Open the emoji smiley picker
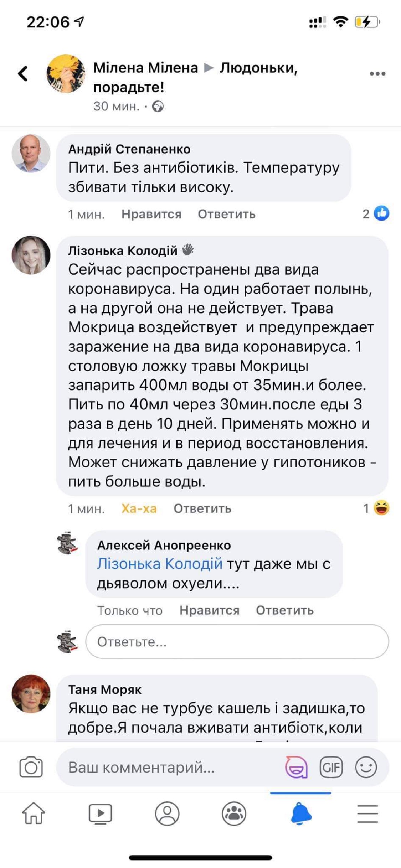Viewport: 401px width, 868px height. [x=366, y=767]
